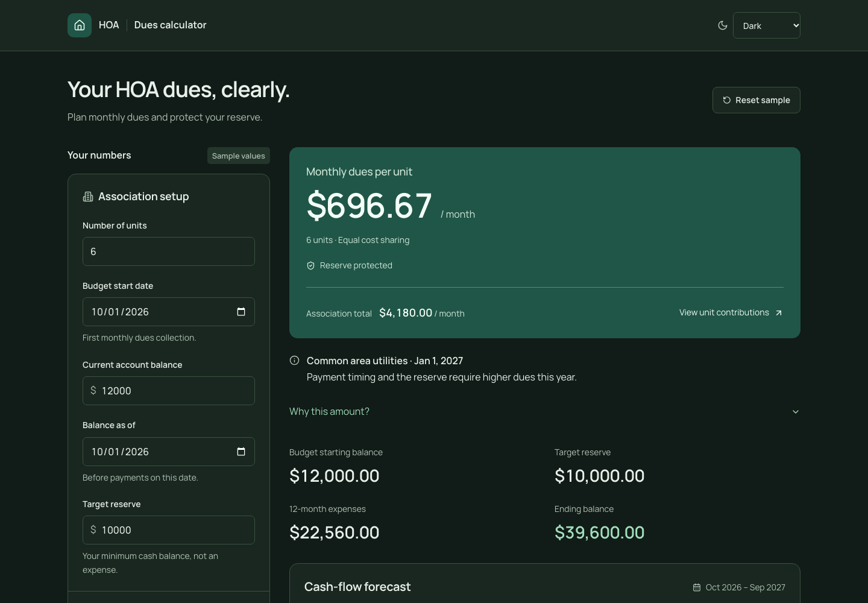This screenshot has height=603, width=868.
Task: Focus the Balance as of date field
Action: tap(169, 452)
